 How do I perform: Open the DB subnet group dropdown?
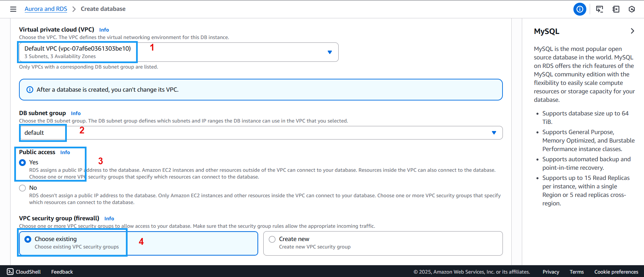click(x=261, y=133)
